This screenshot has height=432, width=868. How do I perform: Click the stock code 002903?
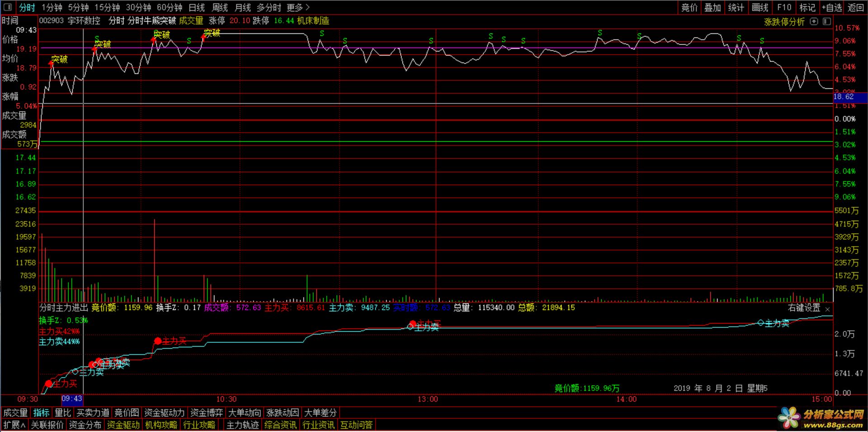coord(52,21)
